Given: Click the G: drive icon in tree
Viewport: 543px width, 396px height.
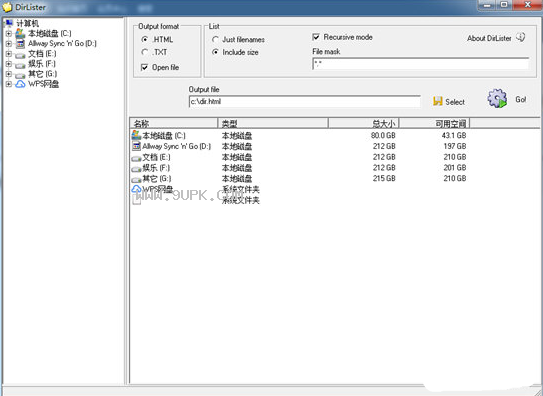Looking at the screenshot, I should (20, 75).
